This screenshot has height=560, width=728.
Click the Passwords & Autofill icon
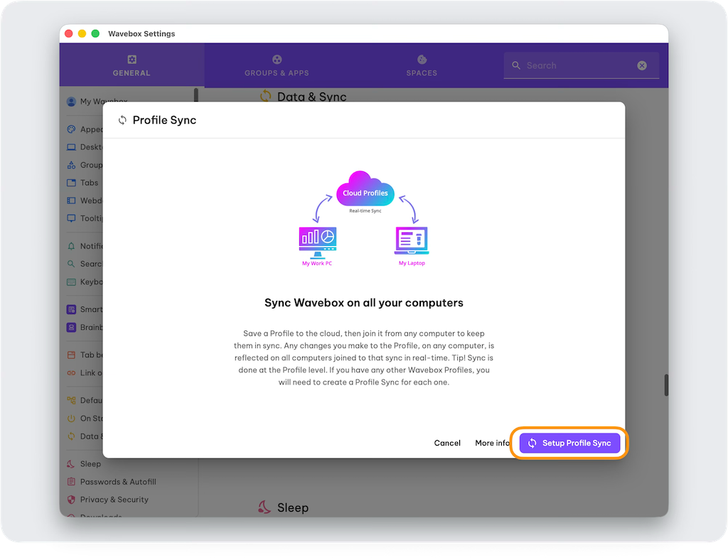click(71, 482)
